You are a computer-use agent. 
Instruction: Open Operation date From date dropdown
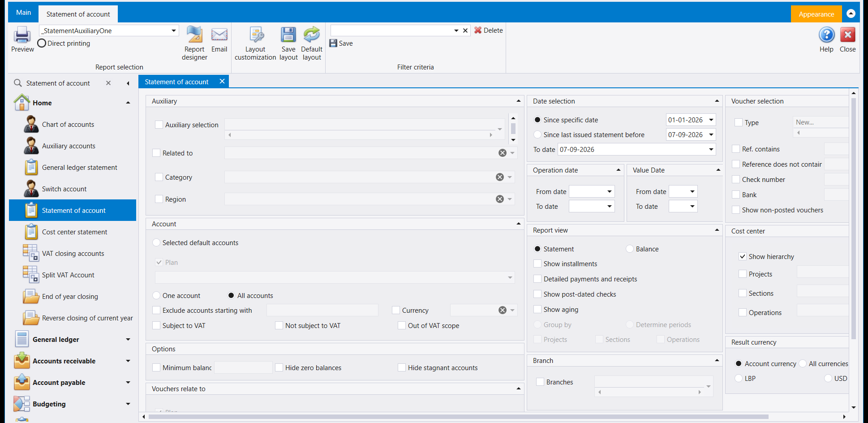click(609, 191)
